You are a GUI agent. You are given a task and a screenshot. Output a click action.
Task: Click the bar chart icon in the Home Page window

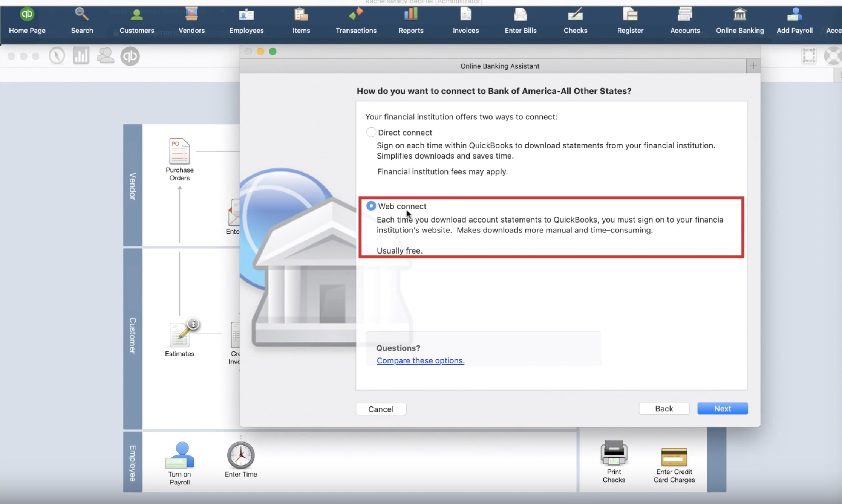pyautogui.click(x=81, y=56)
